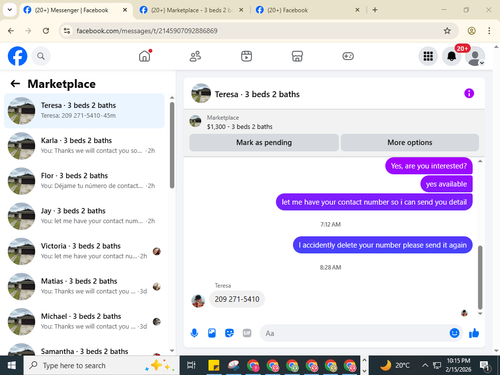Open the taskbar clock showing 10:15 PM

point(458,365)
